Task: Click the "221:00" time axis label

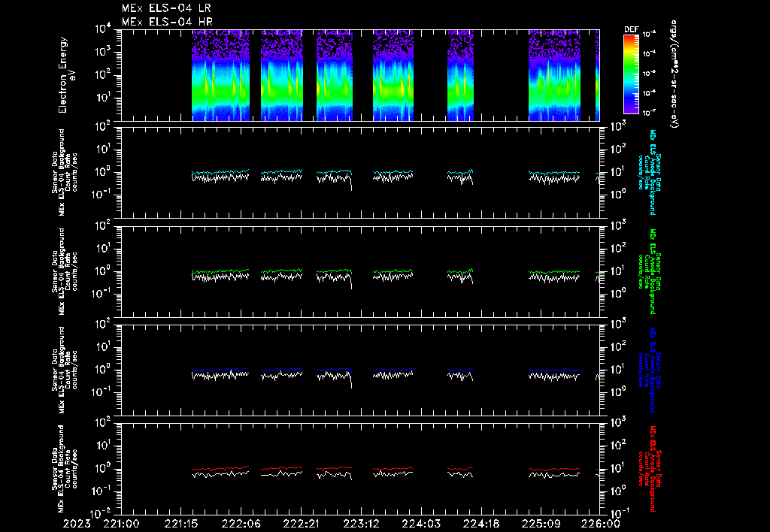Action: pyautogui.click(x=121, y=524)
